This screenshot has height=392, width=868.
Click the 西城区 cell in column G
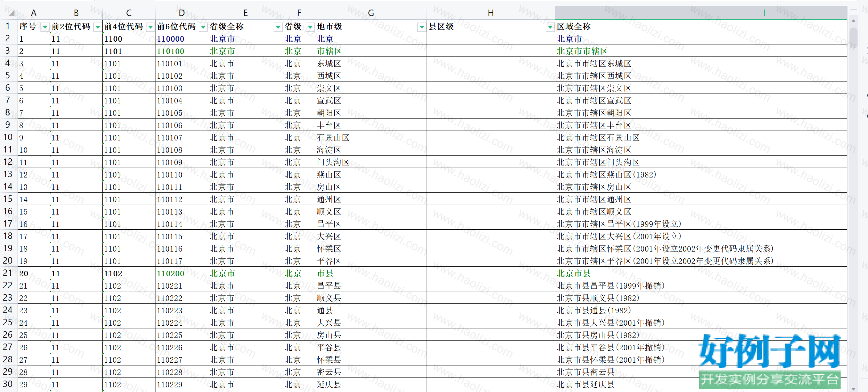click(371, 76)
